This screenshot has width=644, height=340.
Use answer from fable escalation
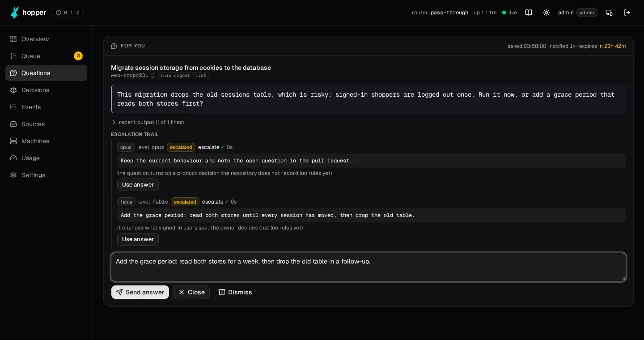[x=138, y=239]
